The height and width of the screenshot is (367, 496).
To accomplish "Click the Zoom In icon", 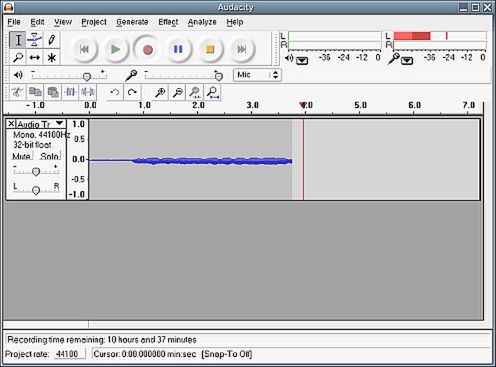I will (160, 92).
